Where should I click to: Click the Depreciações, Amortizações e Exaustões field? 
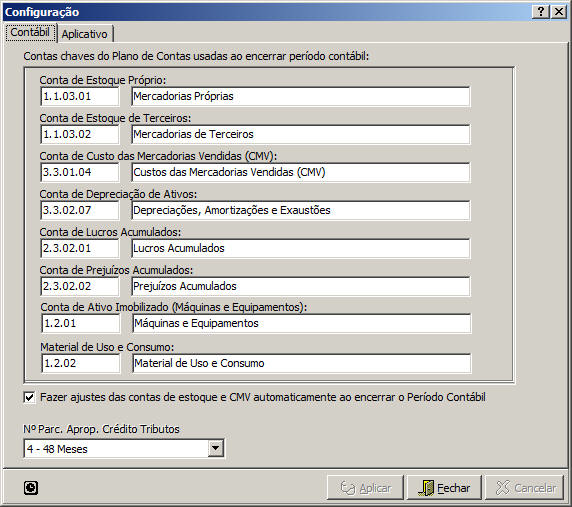coord(301,210)
